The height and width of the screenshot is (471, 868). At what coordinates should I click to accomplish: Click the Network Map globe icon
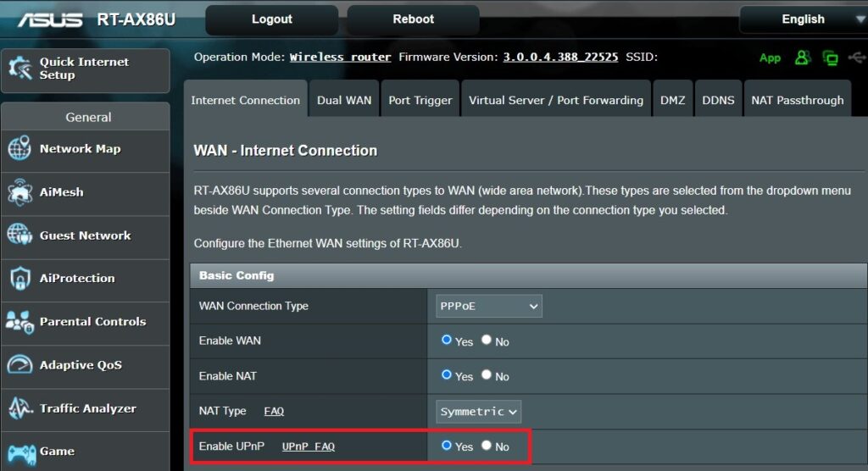click(19, 148)
